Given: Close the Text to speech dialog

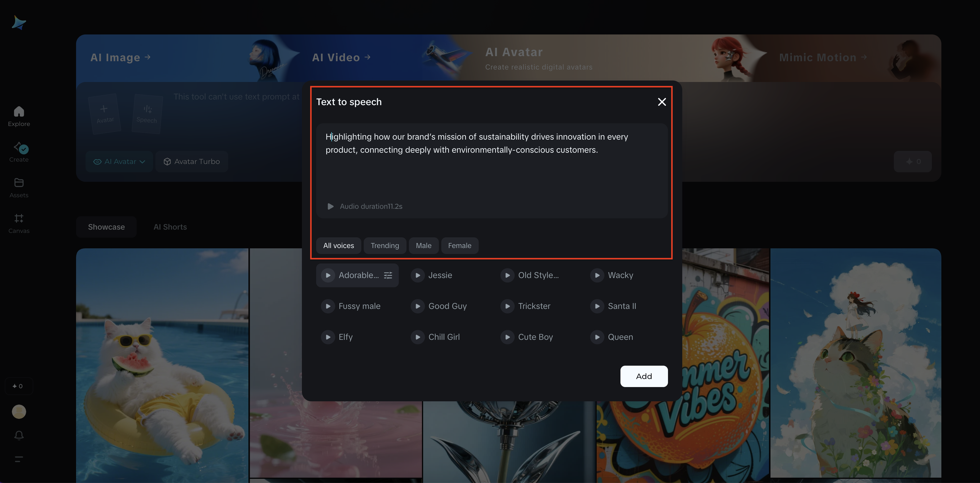Looking at the screenshot, I should tap(661, 102).
